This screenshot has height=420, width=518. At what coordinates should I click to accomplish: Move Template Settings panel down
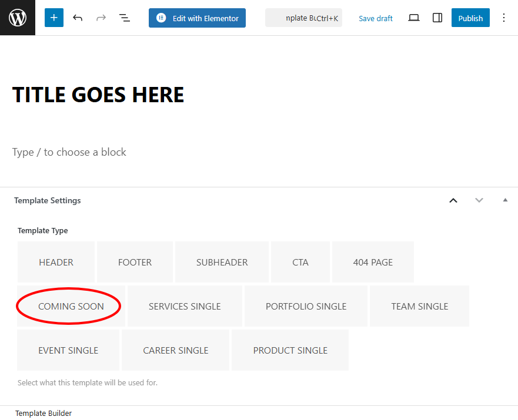(479, 200)
